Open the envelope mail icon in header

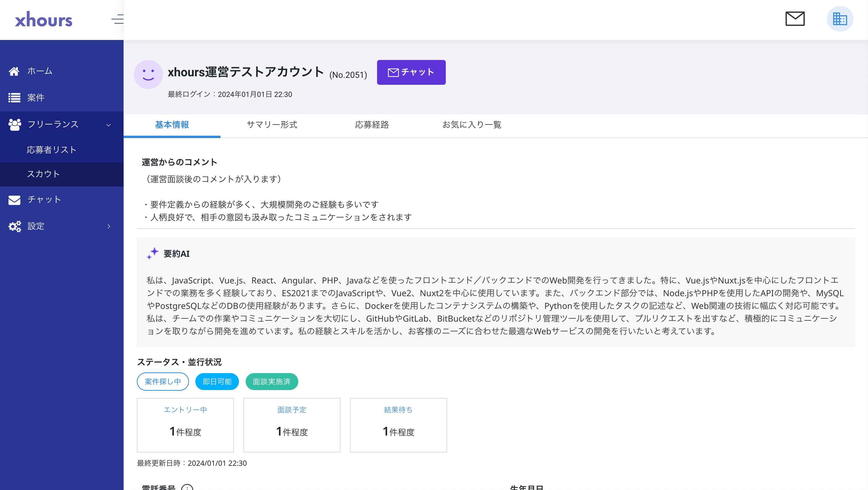(795, 18)
